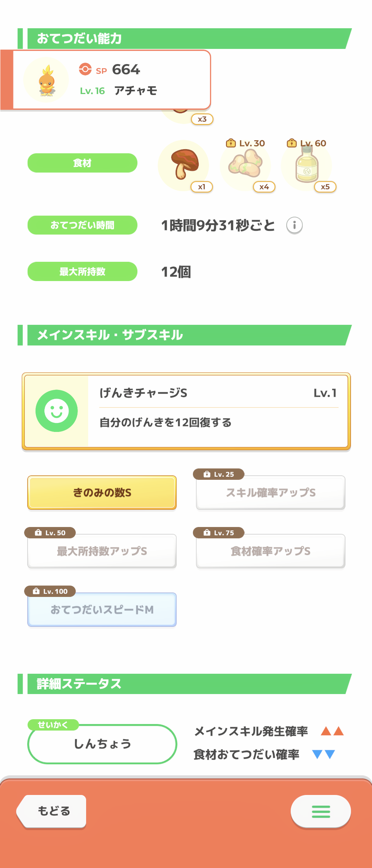Tap the 食材 label pill
Viewport: 372px width, 868px height.
[82, 163]
